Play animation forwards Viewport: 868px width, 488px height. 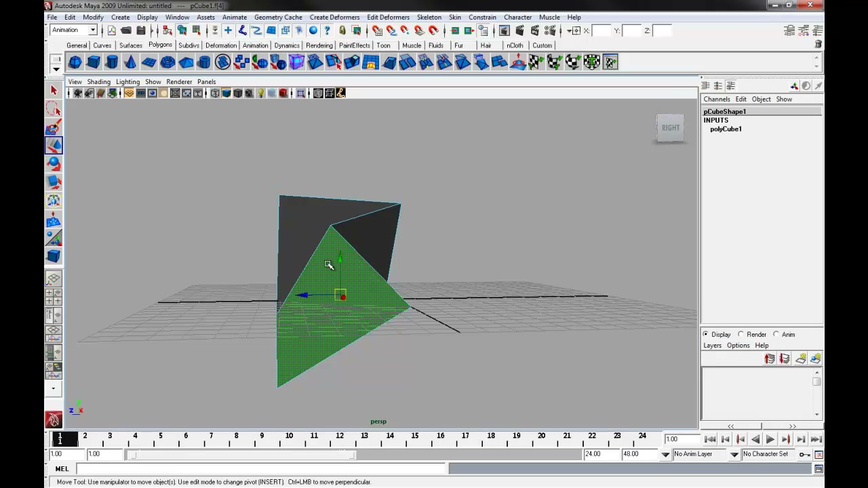click(x=770, y=439)
